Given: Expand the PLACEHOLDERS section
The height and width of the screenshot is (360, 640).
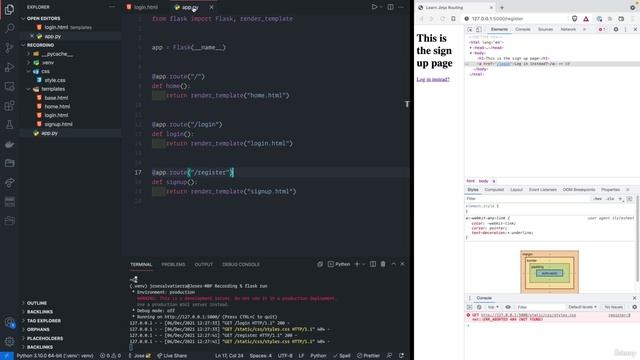Looking at the screenshot, I should [x=42, y=338].
